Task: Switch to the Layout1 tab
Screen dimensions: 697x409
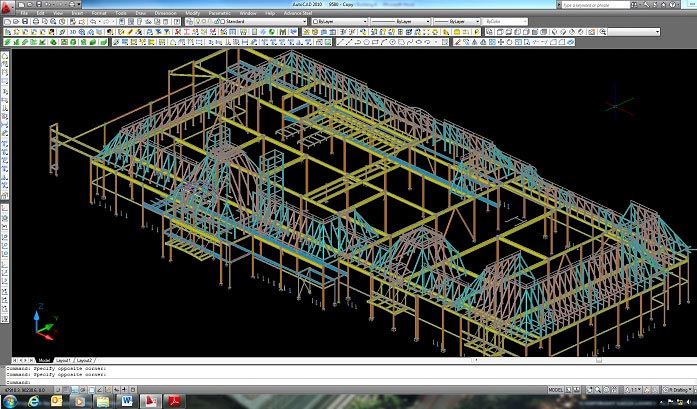Action: [x=63, y=360]
